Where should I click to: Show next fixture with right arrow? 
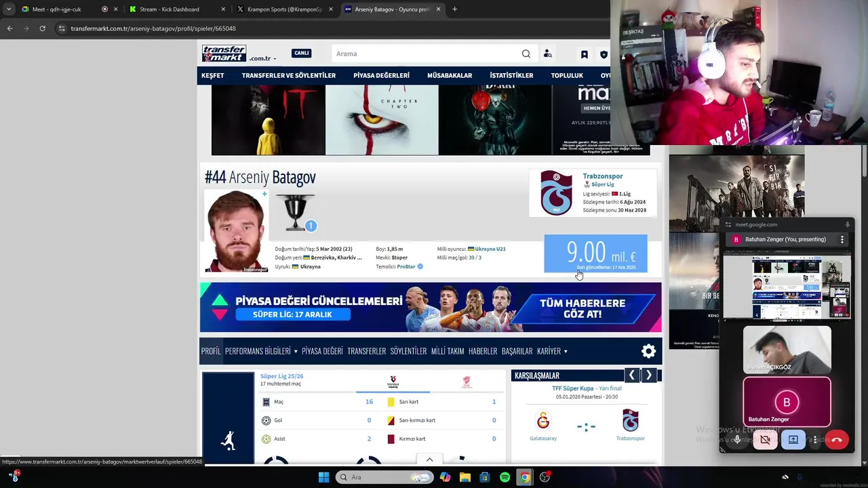coord(648,375)
